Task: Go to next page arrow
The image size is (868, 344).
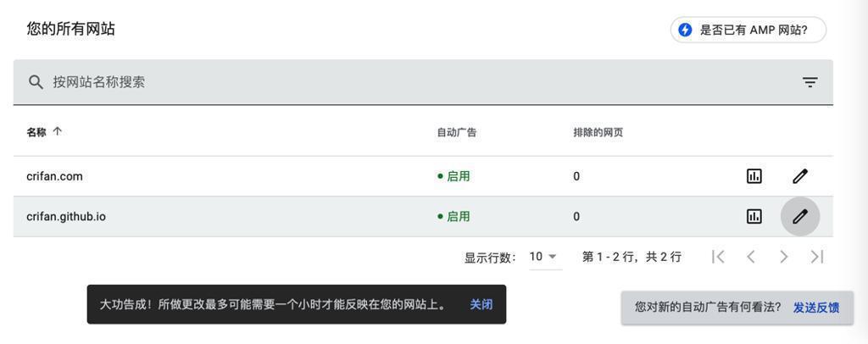Action: coord(784,257)
